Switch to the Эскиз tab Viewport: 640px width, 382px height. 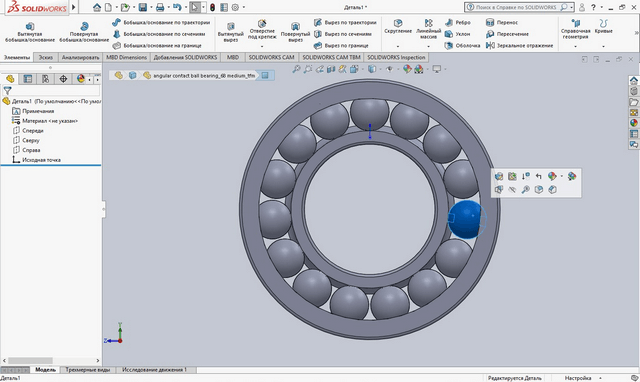pyautogui.click(x=46, y=58)
